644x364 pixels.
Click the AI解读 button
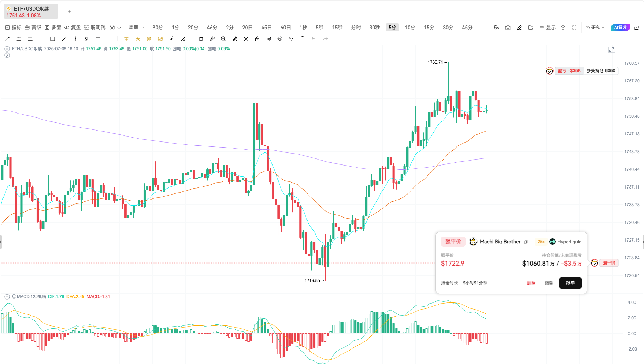tap(620, 28)
